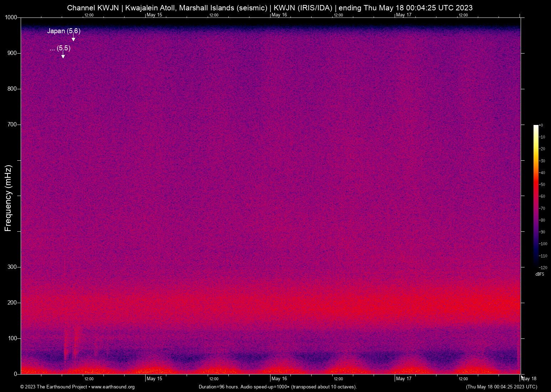Click the Channel KWJN title text
The image size is (551, 392).
[93, 8]
